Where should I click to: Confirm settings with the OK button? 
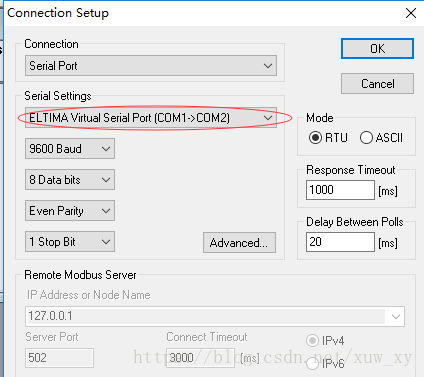coord(377,49)
